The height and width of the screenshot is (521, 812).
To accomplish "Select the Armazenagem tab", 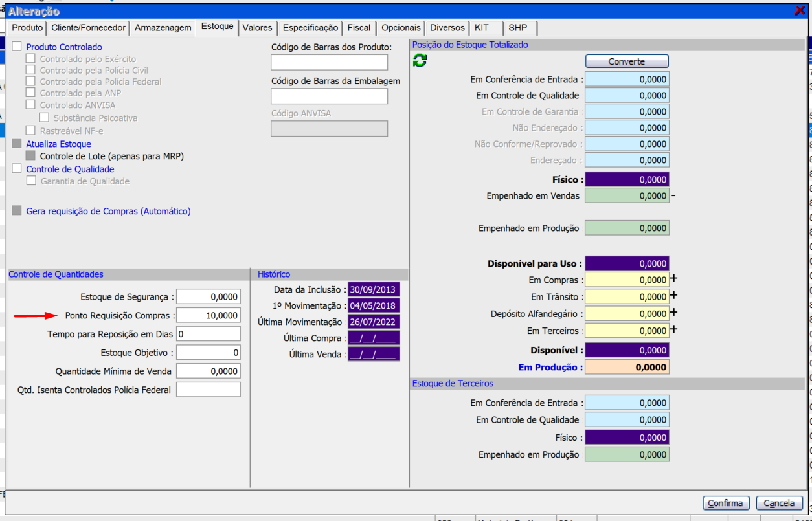I will 163,28.
